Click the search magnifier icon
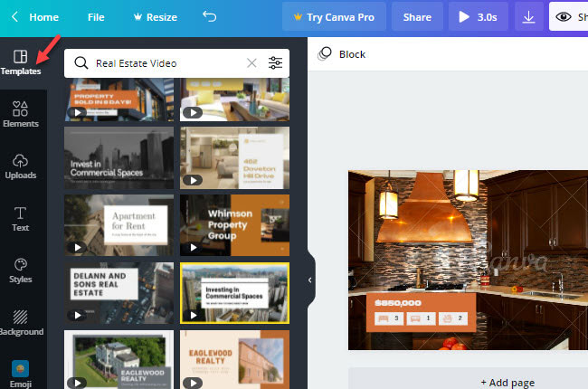Screen dimensions: 588x389 coord(81,63)
